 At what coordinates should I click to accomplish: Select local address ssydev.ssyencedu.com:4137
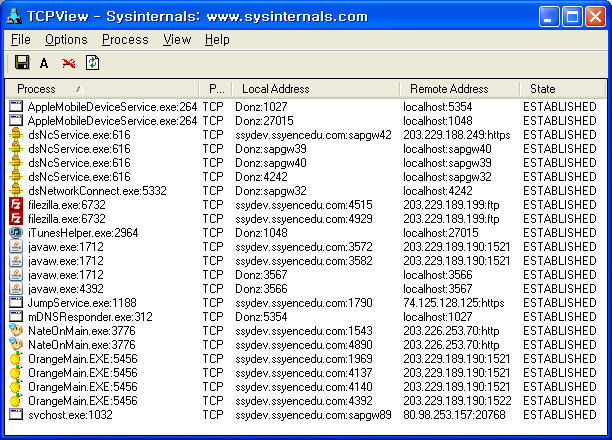[304, 373]
